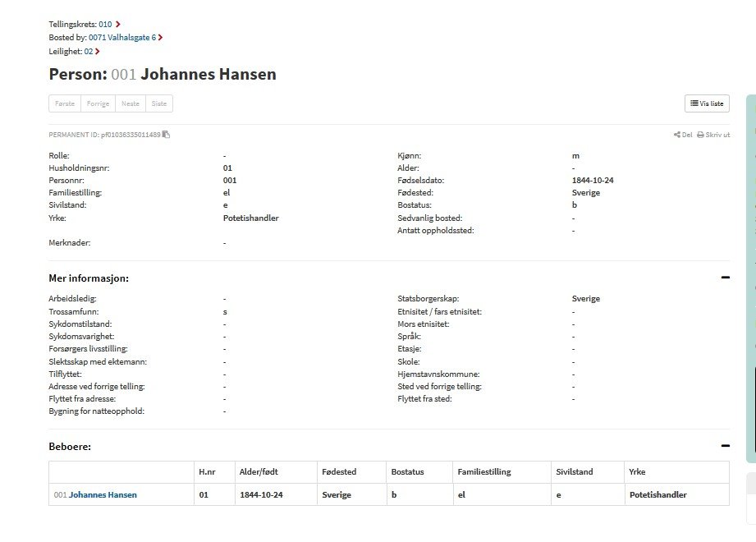Open the Tellingskrets 010 link

(105, 25)
